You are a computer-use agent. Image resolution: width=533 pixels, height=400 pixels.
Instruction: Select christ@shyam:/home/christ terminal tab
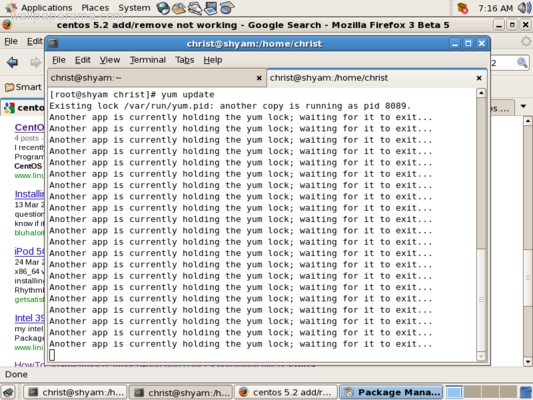pyautogui.click(x=377, y=78)
